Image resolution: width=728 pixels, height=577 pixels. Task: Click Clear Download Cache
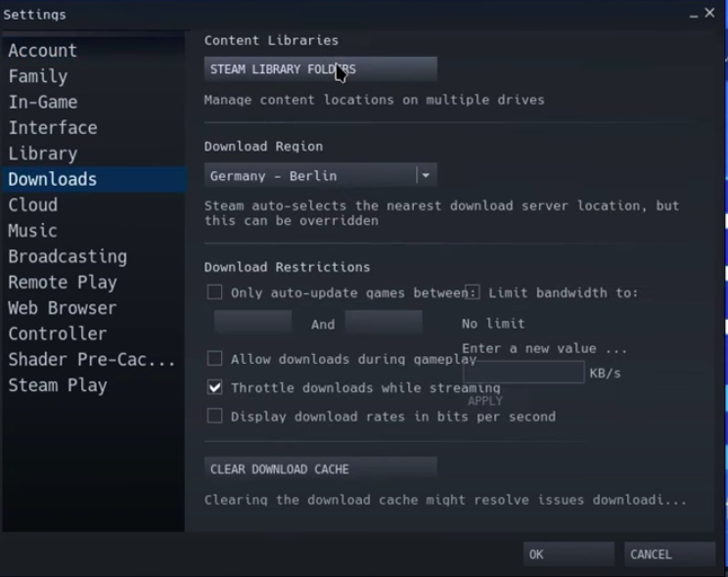[320, 468]
